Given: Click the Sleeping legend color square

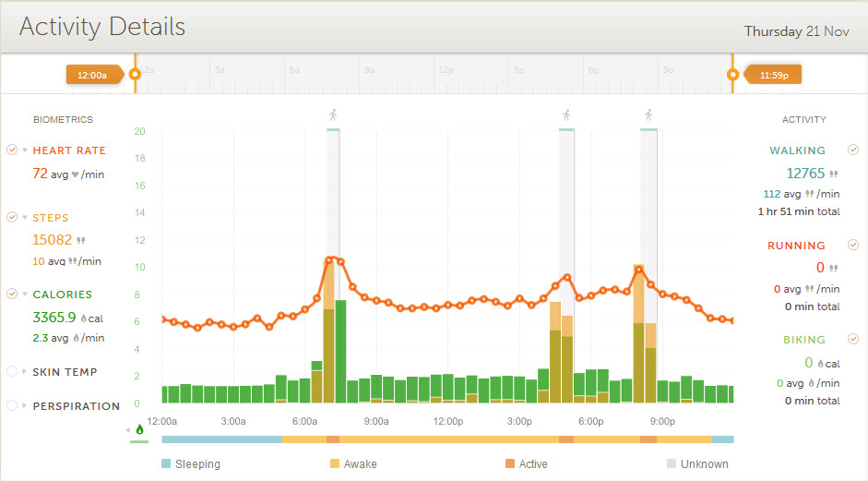Looking at the screenshot, I should [x=166, y=464].
